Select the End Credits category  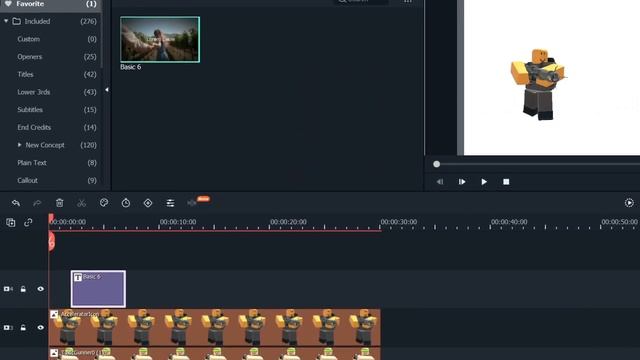[34, 127]
